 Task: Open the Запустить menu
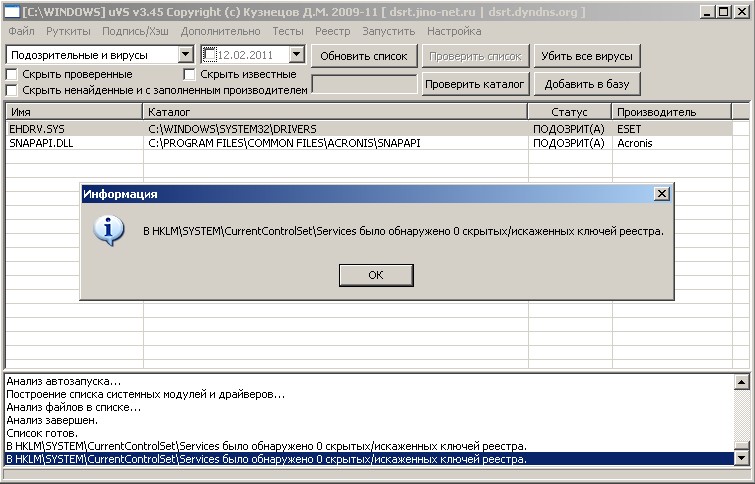point(389,31)
